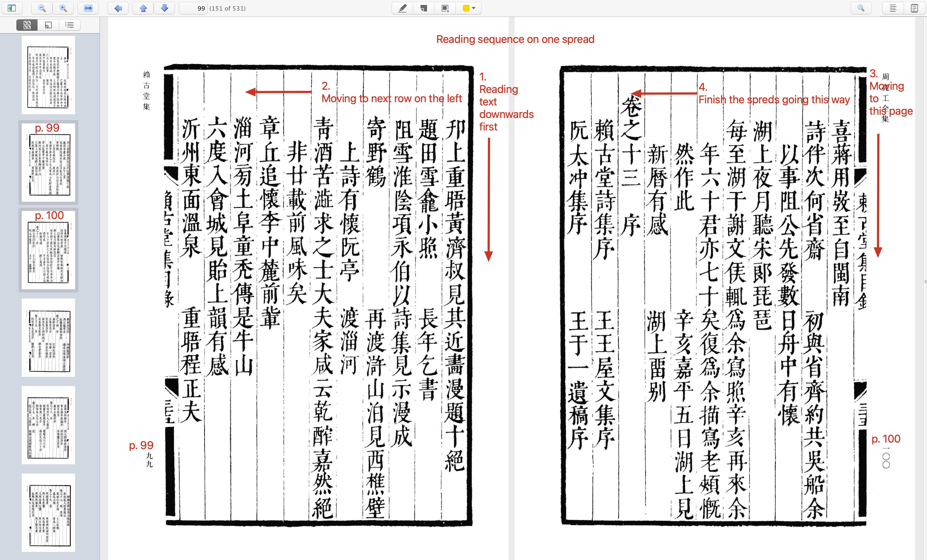Switch sidebar to table of contents list
The height and width of the screenshot is (560, 927).
(x=69, y=25)
